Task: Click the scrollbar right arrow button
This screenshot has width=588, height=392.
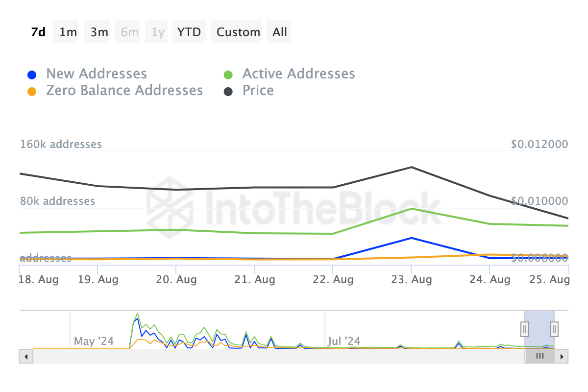Action: pyautogui.click(x=562, y=356)
